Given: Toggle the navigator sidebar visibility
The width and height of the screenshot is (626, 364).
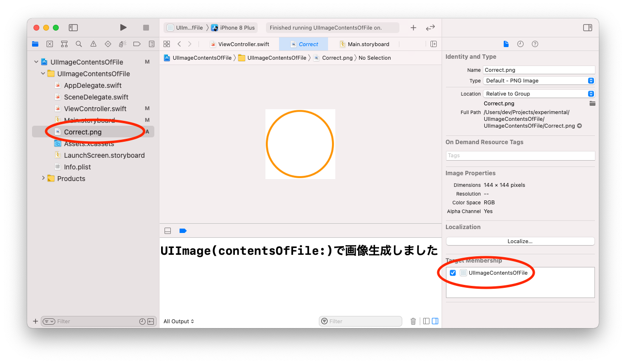Looking at the screenshot, I should 73,28.
